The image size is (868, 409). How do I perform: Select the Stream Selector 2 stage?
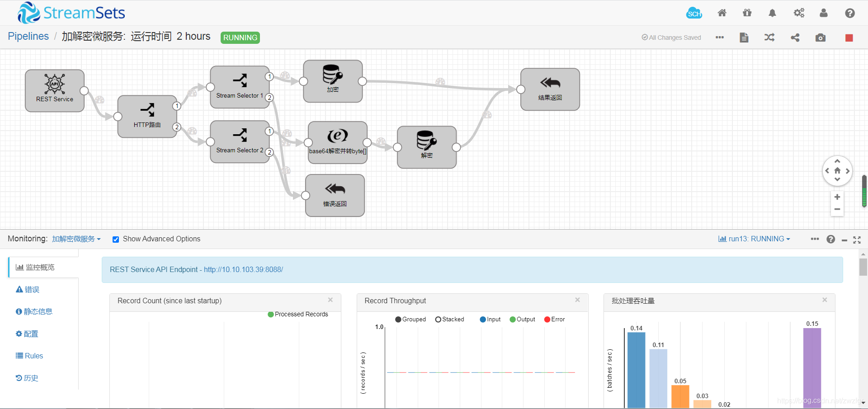click(240, 141)
